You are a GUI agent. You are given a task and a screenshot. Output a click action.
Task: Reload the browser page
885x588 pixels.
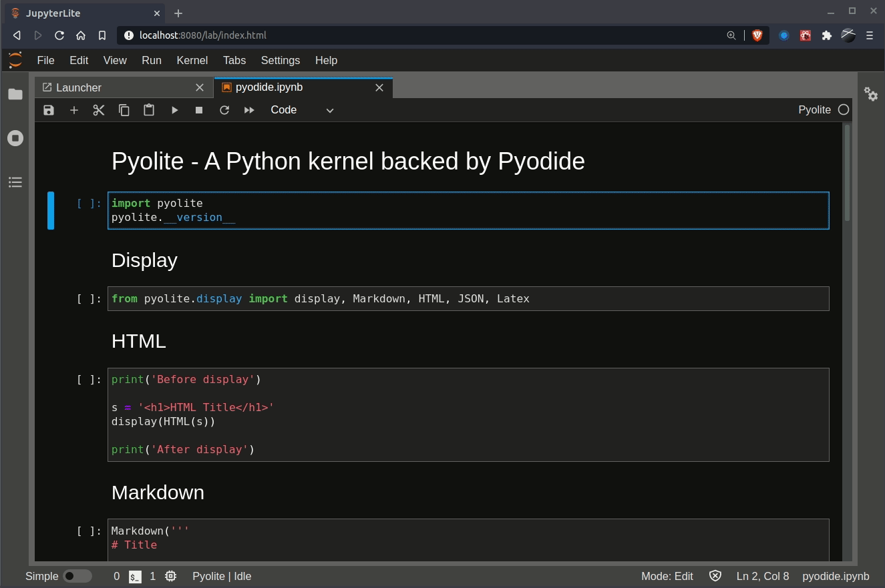(x=59, y=35)
